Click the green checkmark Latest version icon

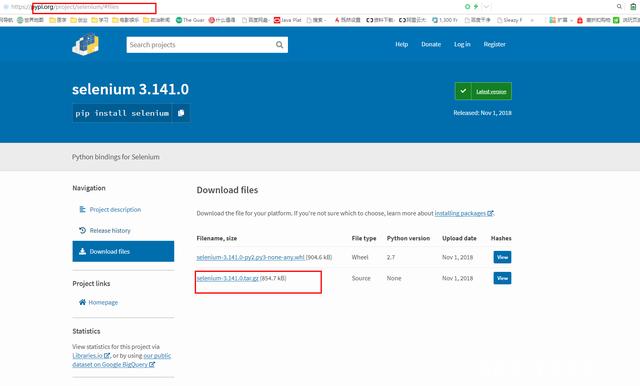463,91
